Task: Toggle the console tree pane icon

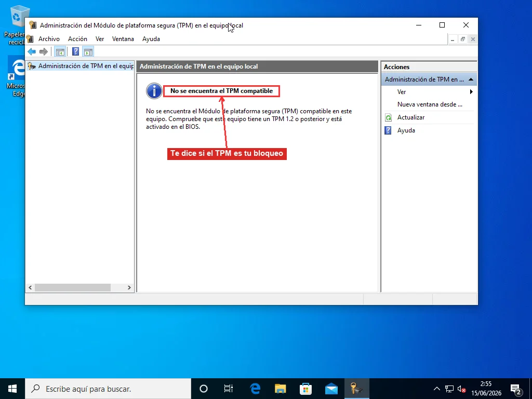Action: click(60, 52)
